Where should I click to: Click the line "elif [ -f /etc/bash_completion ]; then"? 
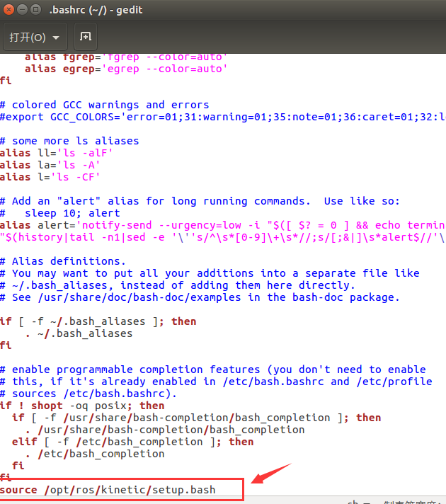point(133,442)
